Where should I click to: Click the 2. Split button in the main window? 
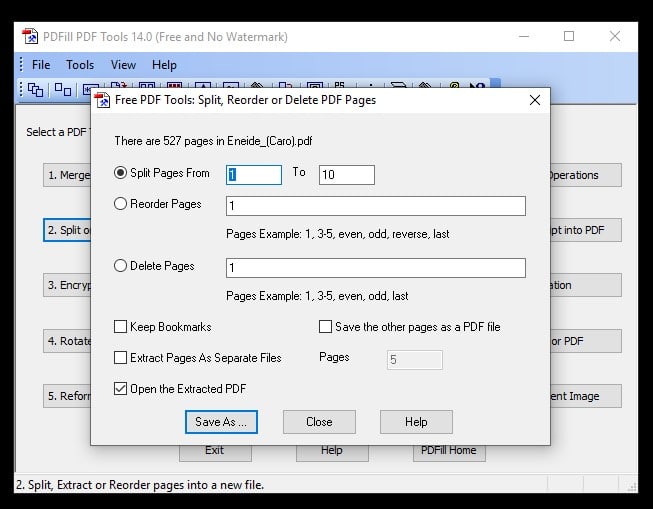point(67,230)
